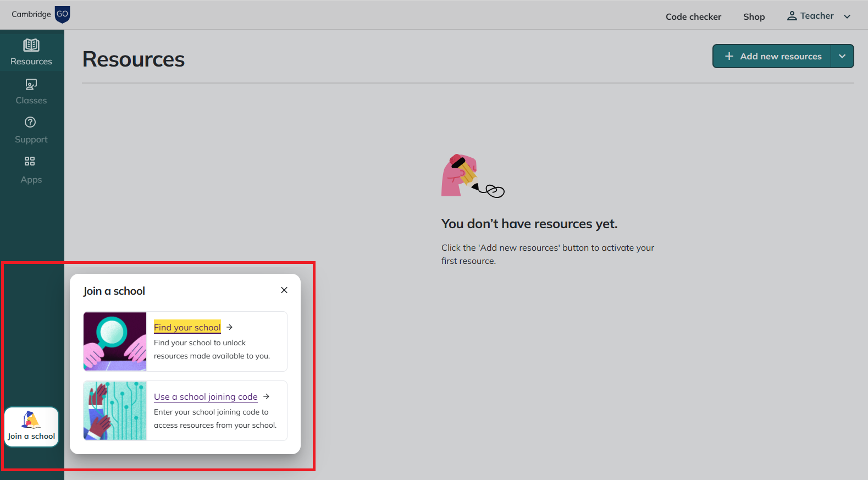Select the circuit hands thumbnail image

[115, 411]
